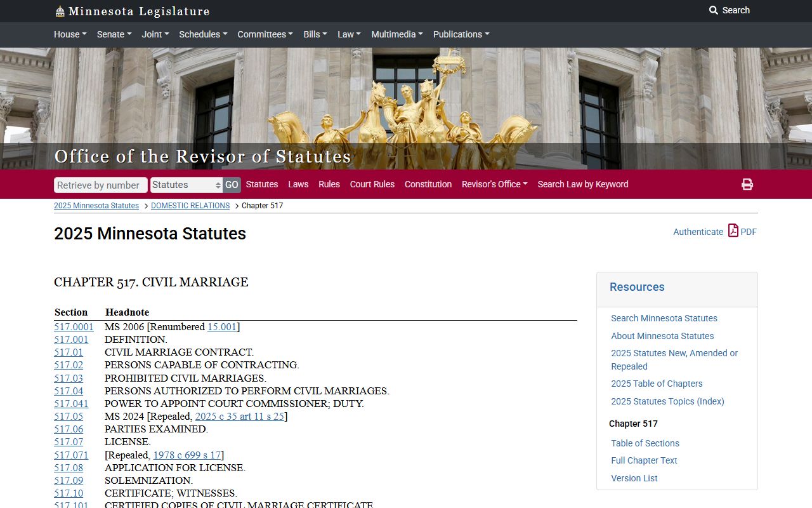
Task: Open section 517.0001 link
Action: pyautogui.click(x=74, y=327)
